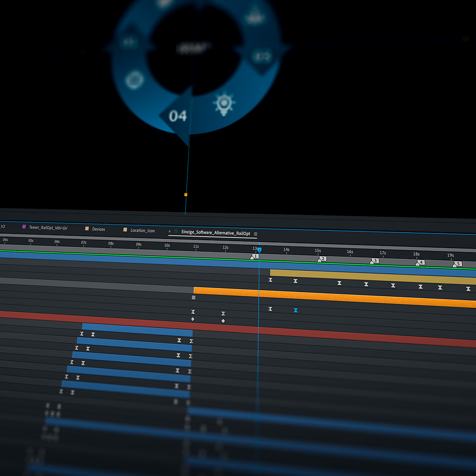476x476 pixels.
Task: Click composition marker 5 near 19s
Action: point(457,264)
